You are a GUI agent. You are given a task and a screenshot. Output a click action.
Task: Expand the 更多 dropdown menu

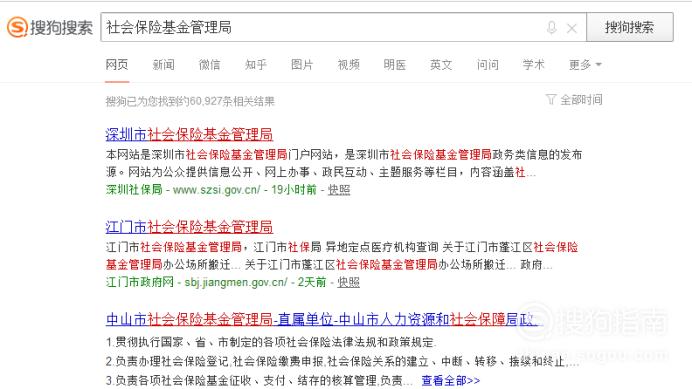[x=585, y=65]
